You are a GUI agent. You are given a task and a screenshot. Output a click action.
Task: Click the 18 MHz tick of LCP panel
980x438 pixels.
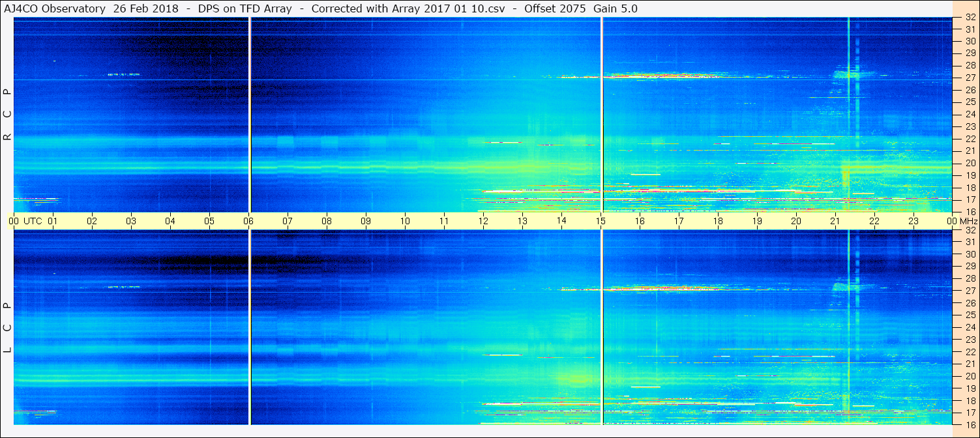click(970, 400)
